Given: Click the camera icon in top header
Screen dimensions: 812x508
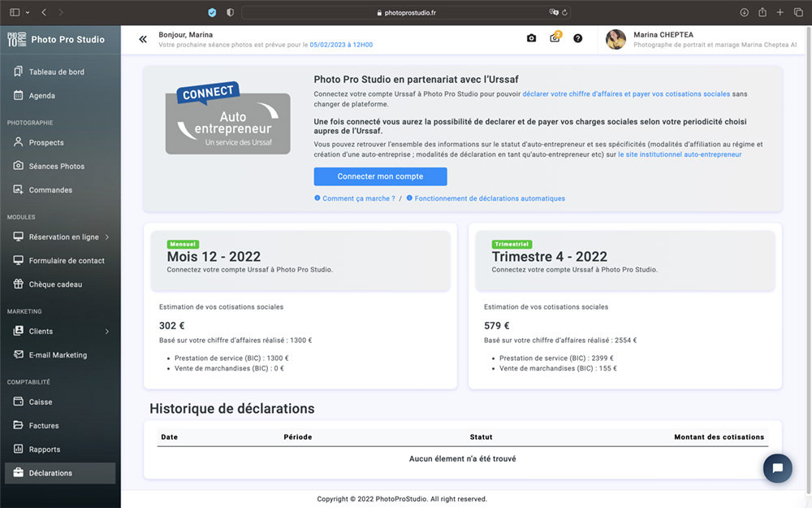Looking at the screenshot, I should [531, 38].
